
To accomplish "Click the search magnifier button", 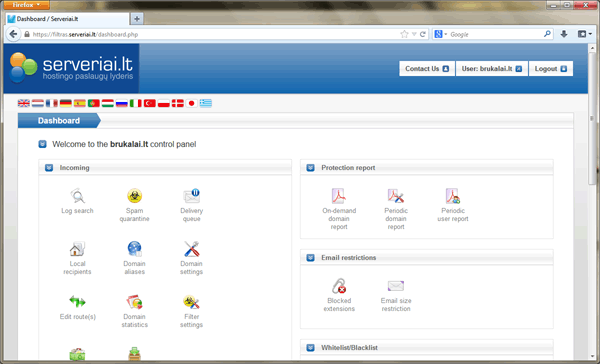I will 547,34.
